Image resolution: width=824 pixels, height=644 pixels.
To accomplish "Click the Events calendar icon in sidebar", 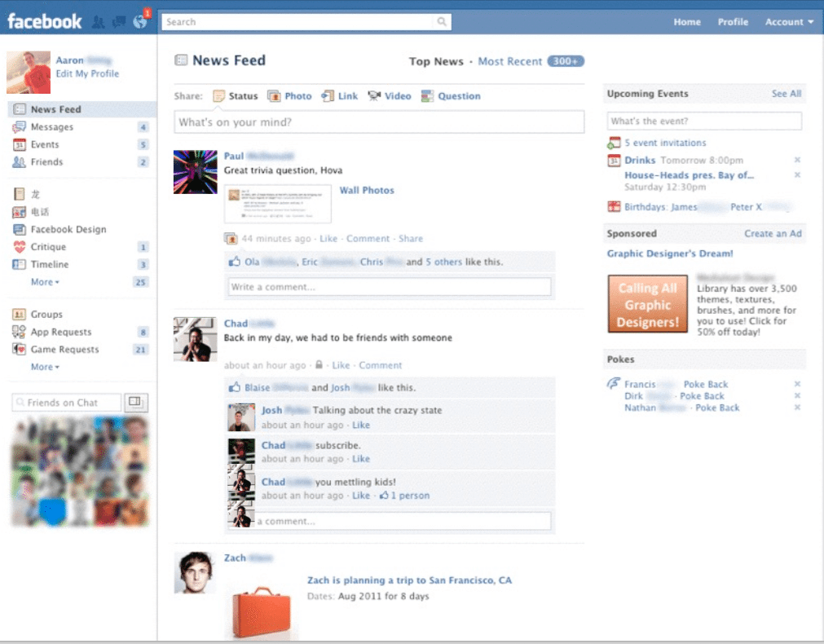I will 19,144.
